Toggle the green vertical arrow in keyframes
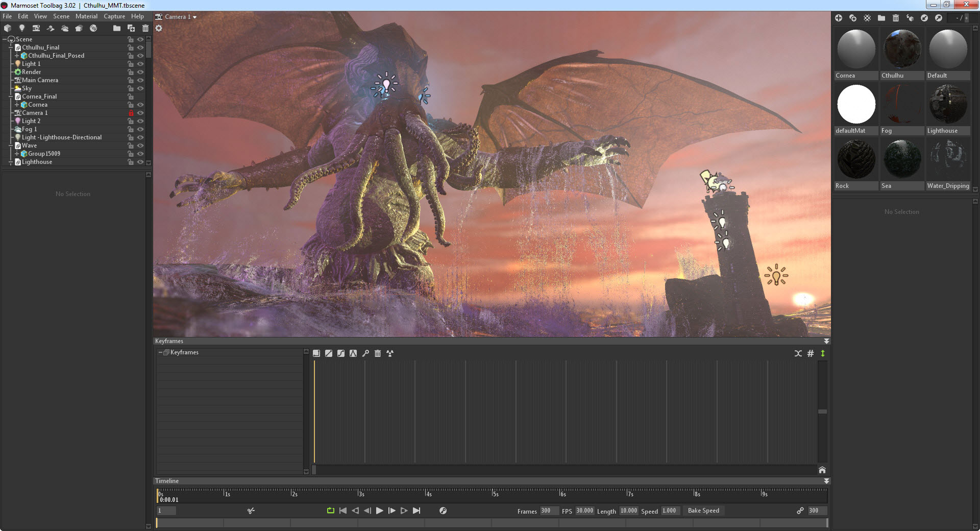Screen dimensions: 980x531 point(823,353)
